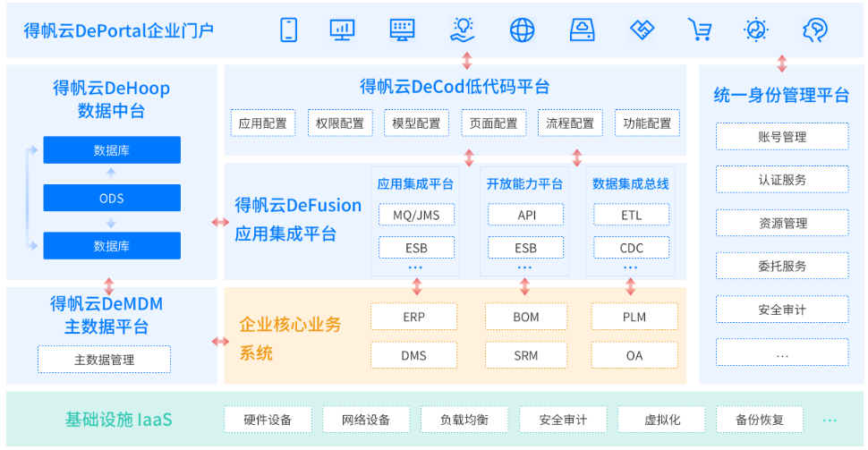868x450 pixels.
Task: Click the 数据集成总线 column header
Action: point(631,183)
